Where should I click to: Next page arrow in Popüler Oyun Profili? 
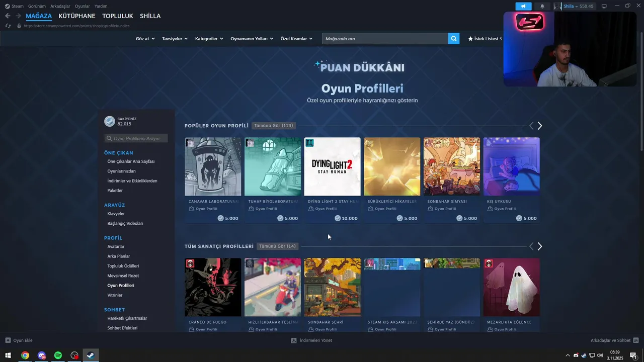[540, 126]
